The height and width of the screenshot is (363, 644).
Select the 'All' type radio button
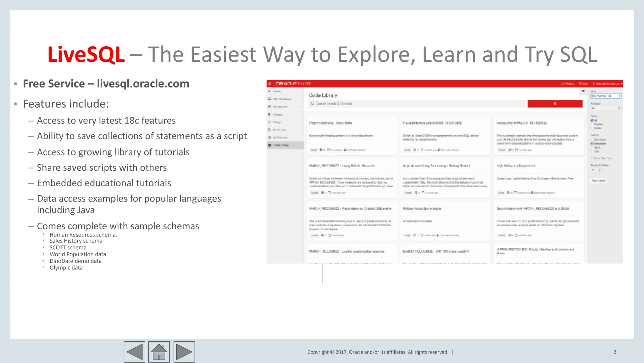[x=592, y=120]
